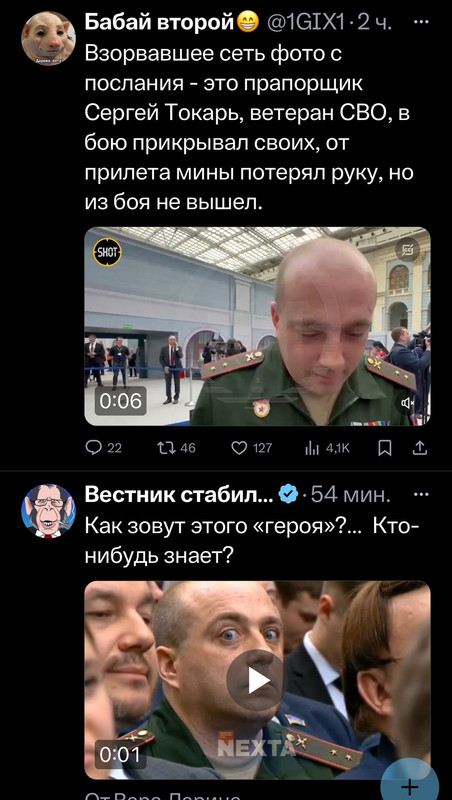Play the NEXTA video
Screen dimensions: 452x800
(x=257, y=680)
